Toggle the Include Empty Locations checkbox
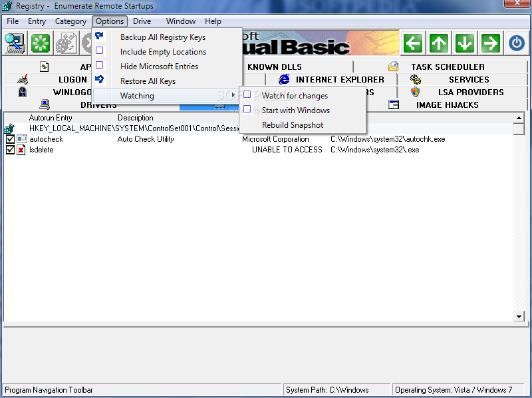532x398 pixels. [x=99, y=51]
